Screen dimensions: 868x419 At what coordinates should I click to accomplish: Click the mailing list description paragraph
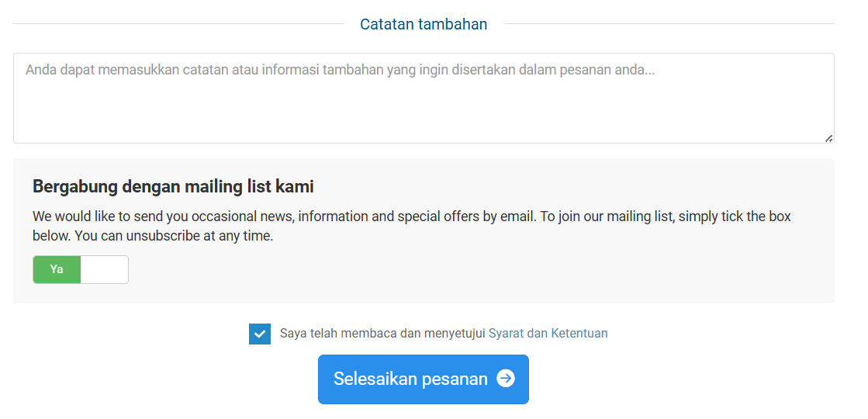point(412,226)
